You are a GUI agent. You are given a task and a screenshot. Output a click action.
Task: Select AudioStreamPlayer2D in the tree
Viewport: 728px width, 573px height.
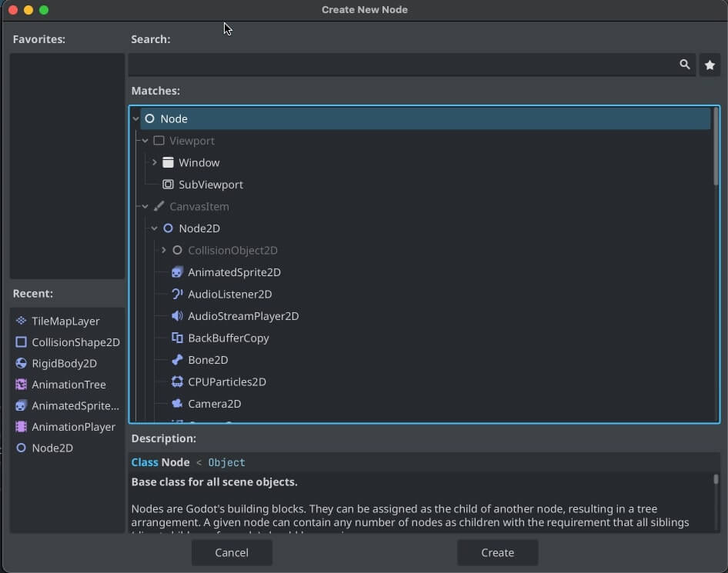(243, 316)
